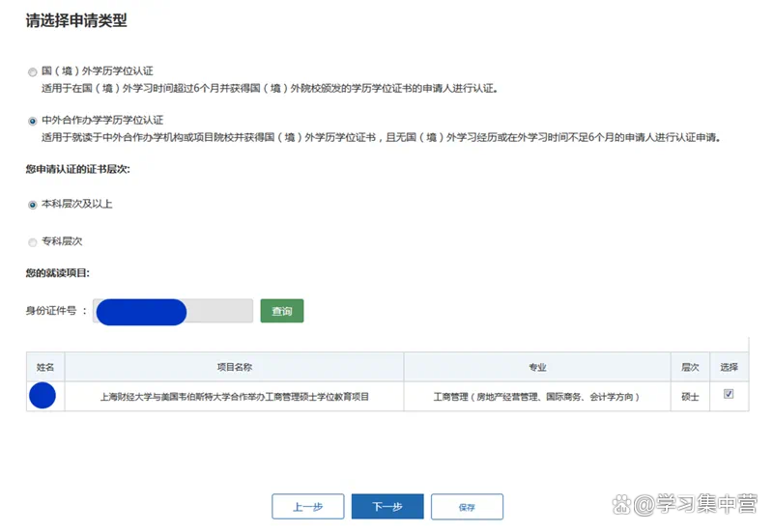Proceed with the 下一步 button

coord(386,507)
